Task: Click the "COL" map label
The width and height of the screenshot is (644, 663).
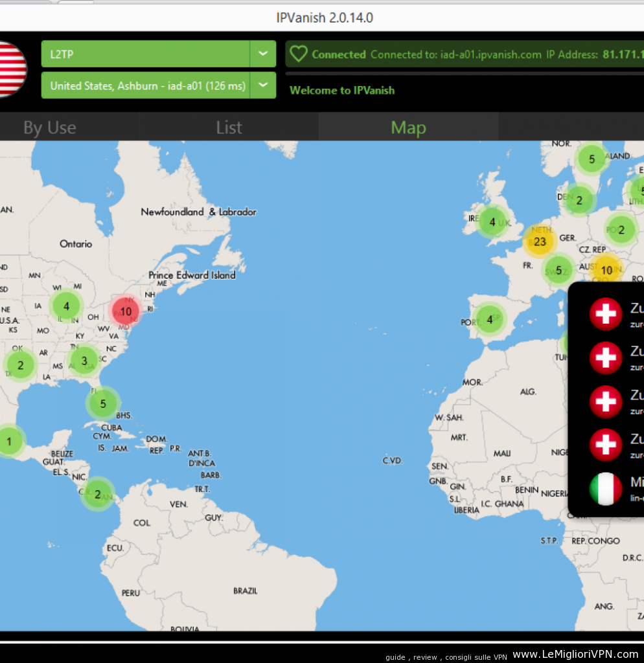Action: click(142, 523)
